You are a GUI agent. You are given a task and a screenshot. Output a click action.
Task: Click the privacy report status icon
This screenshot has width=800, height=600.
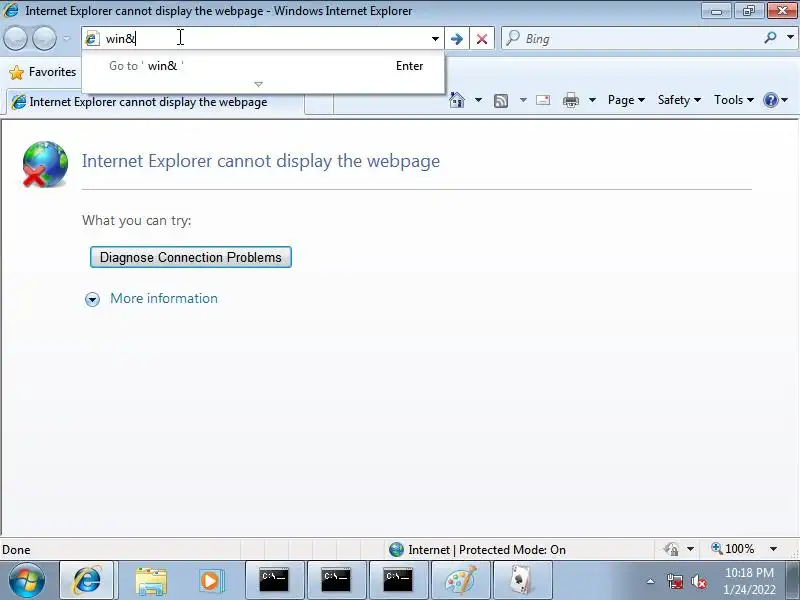coord(671,549)
